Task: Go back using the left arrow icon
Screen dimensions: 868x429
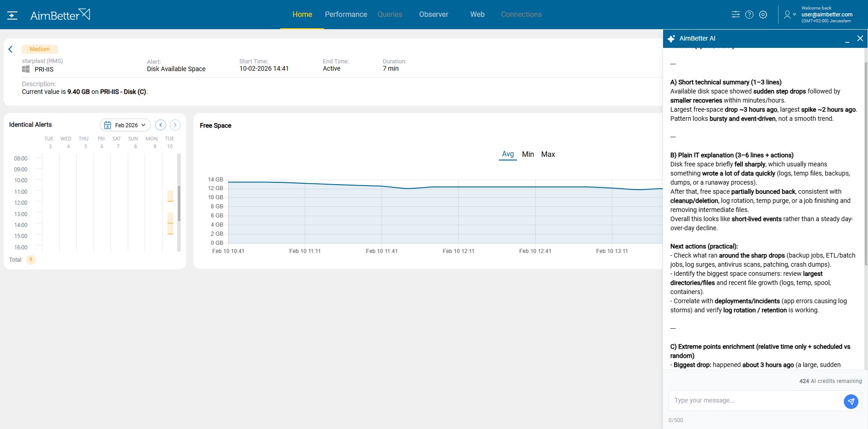Action: pyautogui.click(x=10, y=49)
